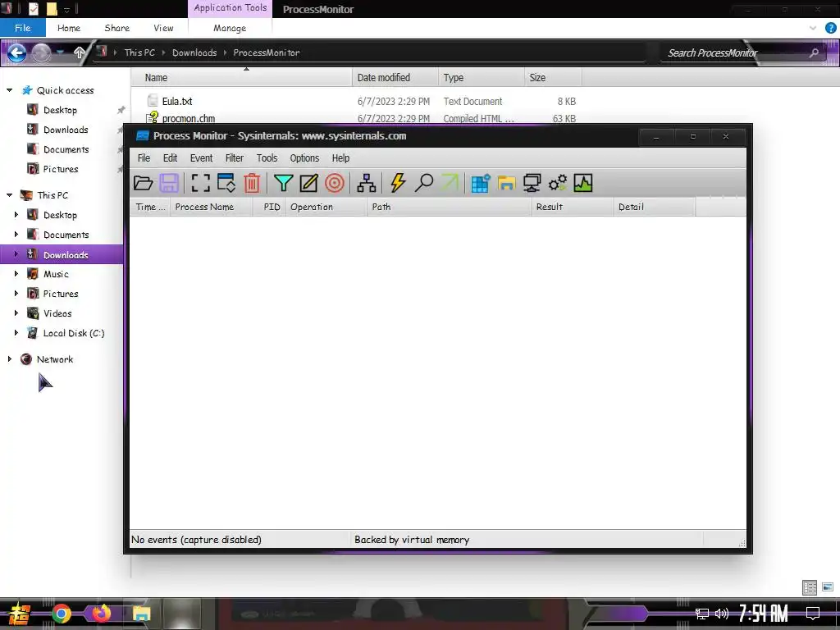The height and width of the screenshot is (630, 840).
Task: Switch to Explorer View ribbon tab
Action: point(163,28)
